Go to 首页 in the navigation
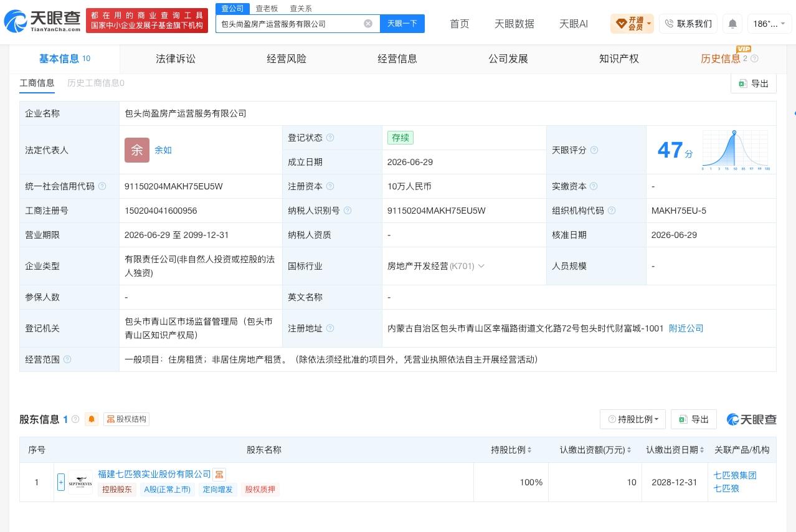The image size is (796, 532). [x=460, y=24]
